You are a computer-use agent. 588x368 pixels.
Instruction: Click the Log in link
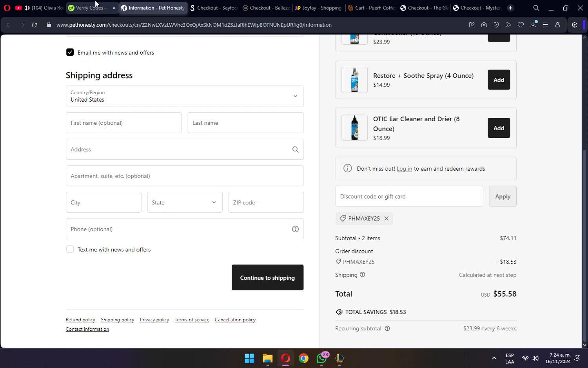(404, 169)
